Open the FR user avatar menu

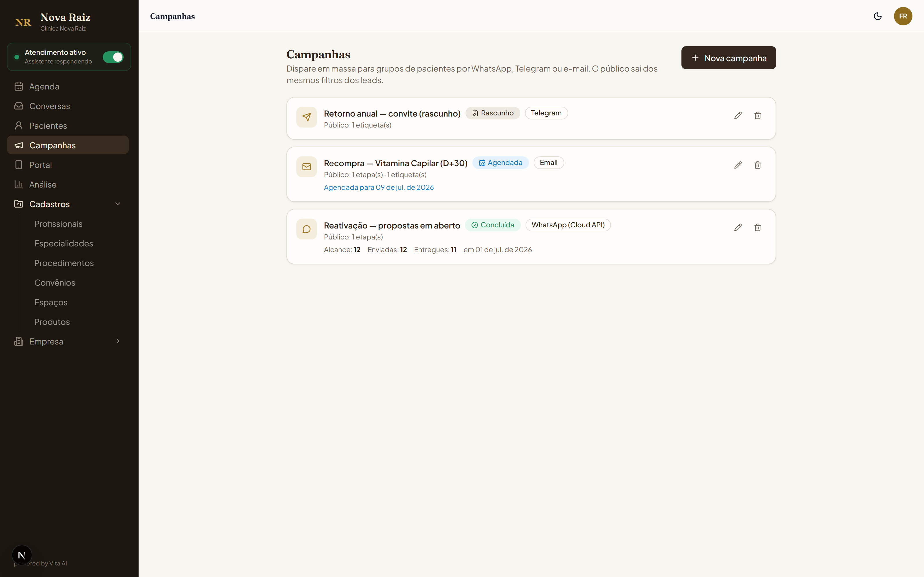click(x=903, y=16)
